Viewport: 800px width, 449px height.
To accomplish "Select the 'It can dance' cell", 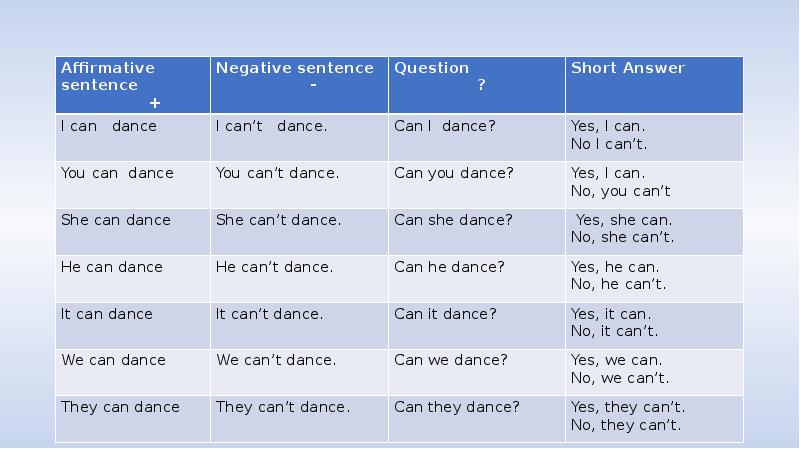I will tap(132, 324).
